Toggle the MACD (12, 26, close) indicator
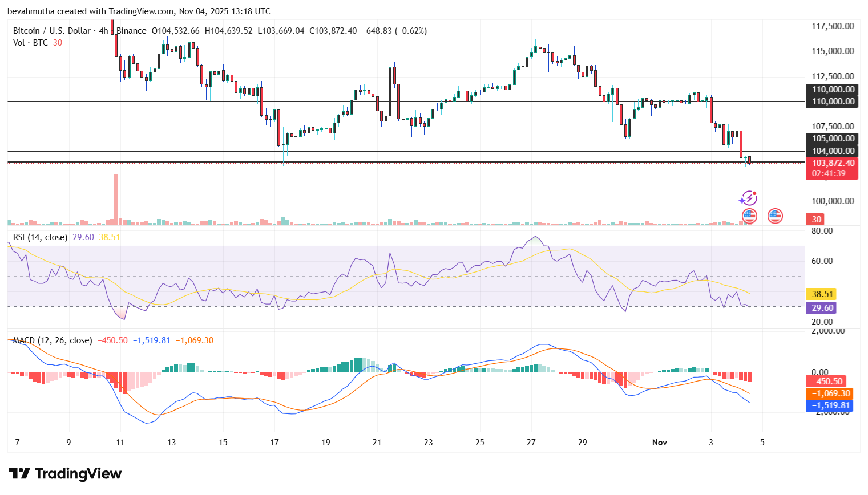Viewport: 868px width, 495px height. click(51, 340)
